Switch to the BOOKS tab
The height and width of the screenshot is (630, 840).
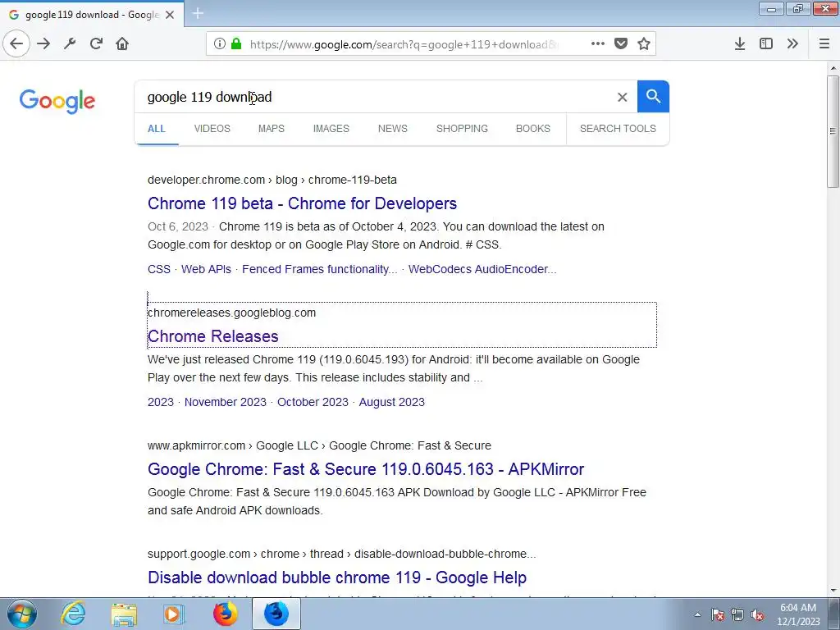coord(533,129)
